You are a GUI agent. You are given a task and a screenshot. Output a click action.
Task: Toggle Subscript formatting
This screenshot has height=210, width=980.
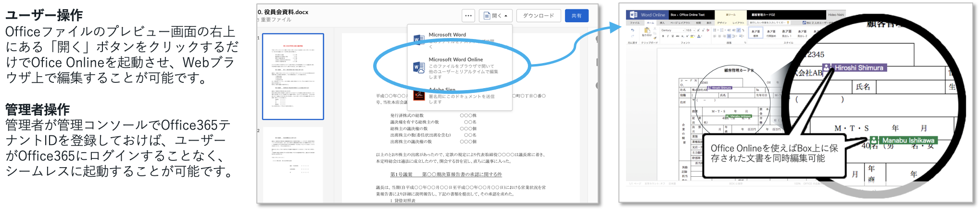pyautogui.click(x=682, y=36)
